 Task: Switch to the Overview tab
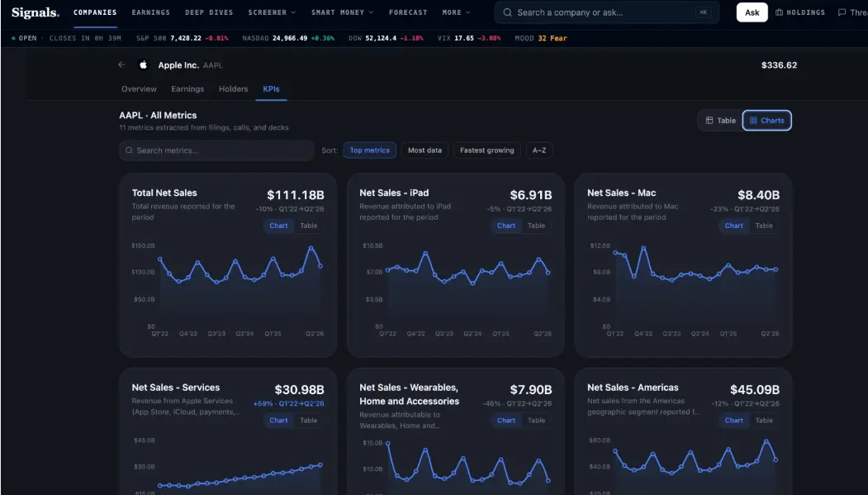click(139, 88)
